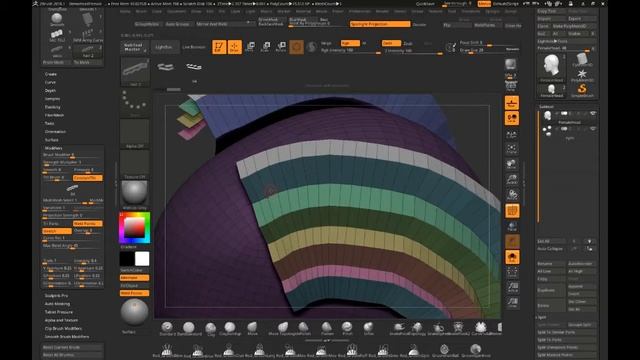640x360 pixels.
Task: Expand the Samples brush submenu
Action: point(52,99)
